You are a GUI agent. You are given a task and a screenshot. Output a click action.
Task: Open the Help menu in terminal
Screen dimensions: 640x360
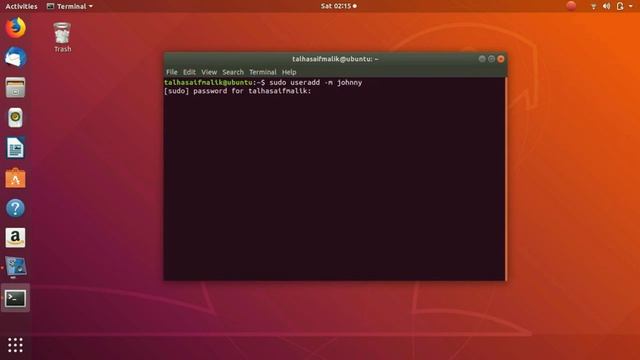tap(289, 72)
